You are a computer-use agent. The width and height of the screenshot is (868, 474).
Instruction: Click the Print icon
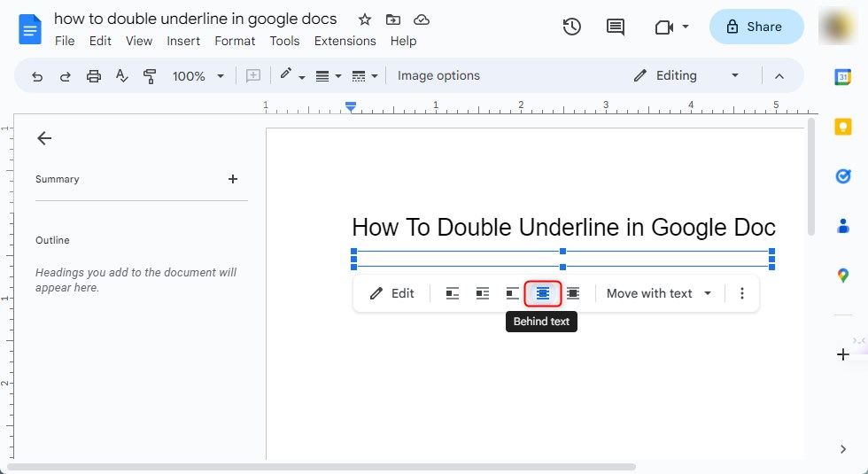94,76
